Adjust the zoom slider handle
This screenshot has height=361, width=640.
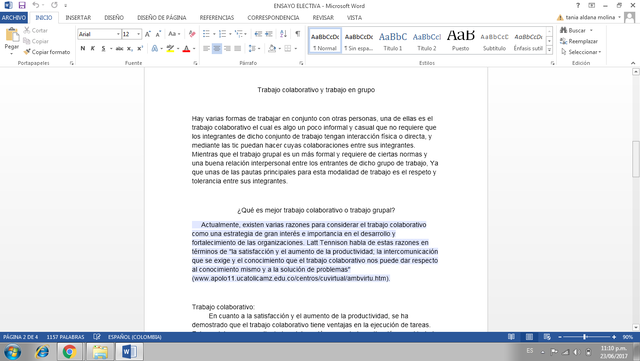585,337
